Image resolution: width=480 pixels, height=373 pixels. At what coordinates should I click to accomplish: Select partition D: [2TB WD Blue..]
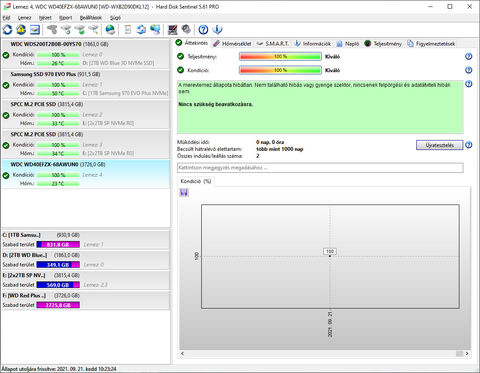[85, 260]
